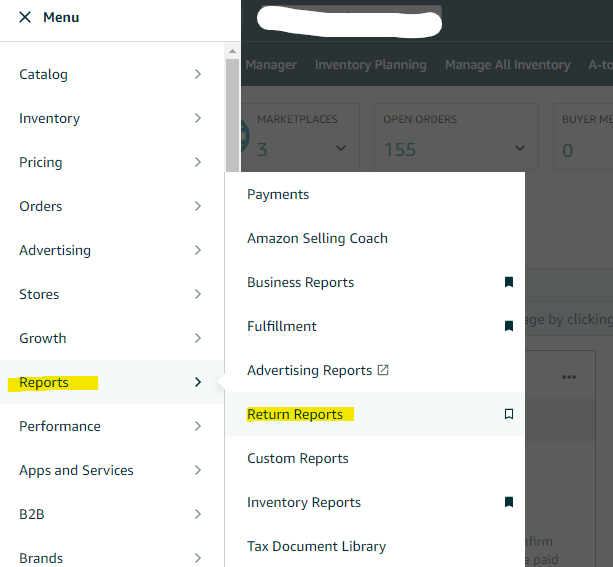This screenshot has height=567, width=613.
Task: Select highlighted Reports menu item
Action: (x=44, y=382)
